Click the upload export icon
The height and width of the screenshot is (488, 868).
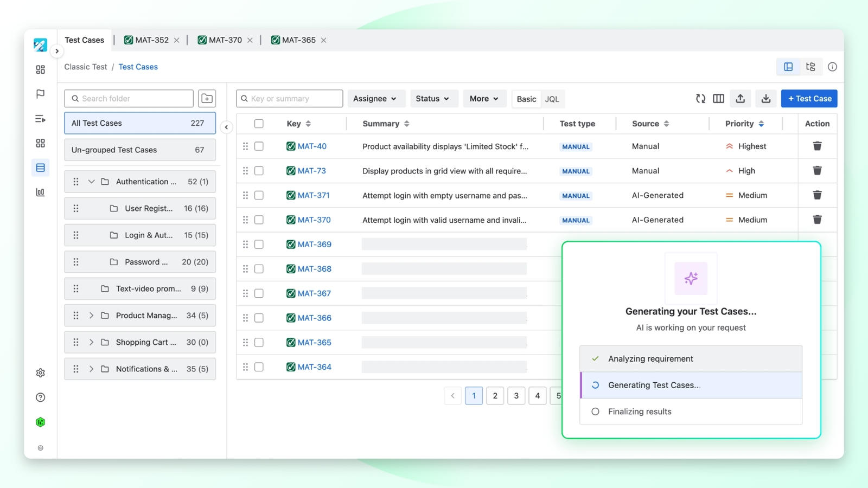pyautogui.click(x=740, y=99)
